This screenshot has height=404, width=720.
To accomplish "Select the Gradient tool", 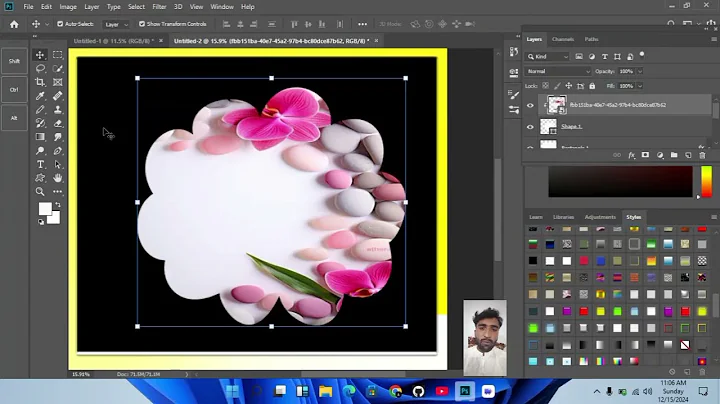I will pyautogui.click(x=40, y=137).
